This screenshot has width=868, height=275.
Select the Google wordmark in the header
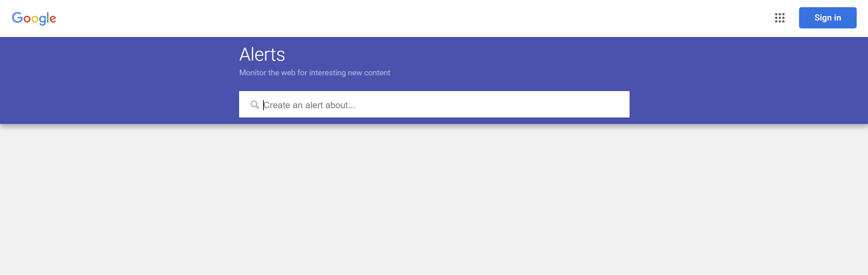pyautogui.click(x=34, y=18)
